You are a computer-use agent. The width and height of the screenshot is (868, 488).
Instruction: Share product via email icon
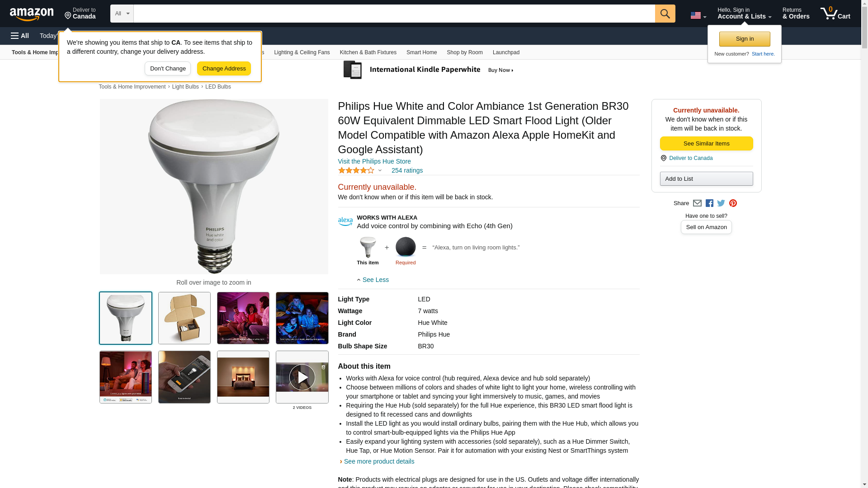(697, 203)
